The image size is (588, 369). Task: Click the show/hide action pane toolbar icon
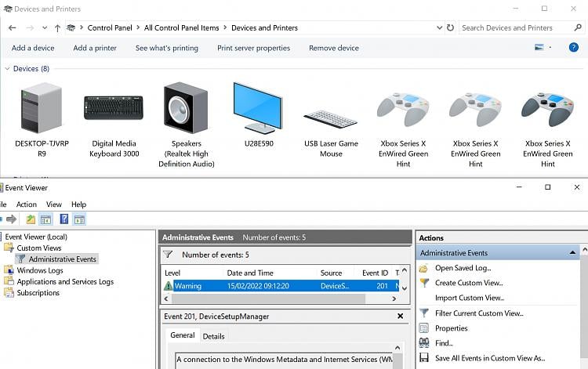[x=79, y=219]
